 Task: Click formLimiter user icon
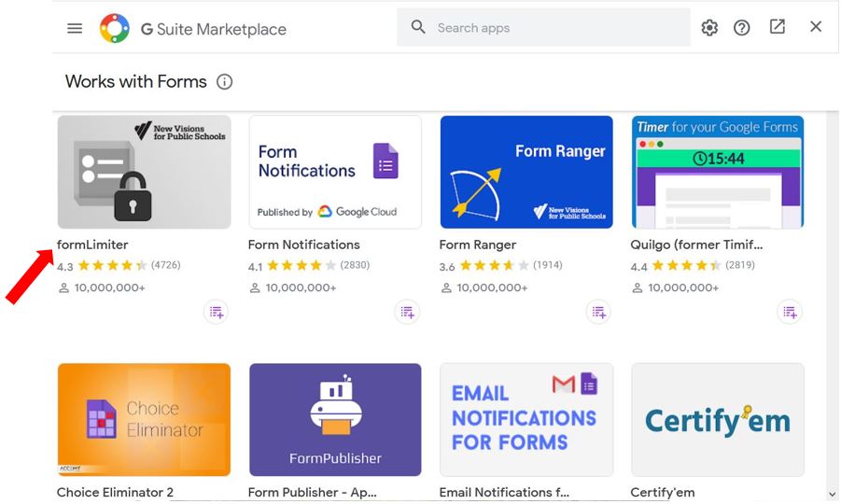(63, 287)
